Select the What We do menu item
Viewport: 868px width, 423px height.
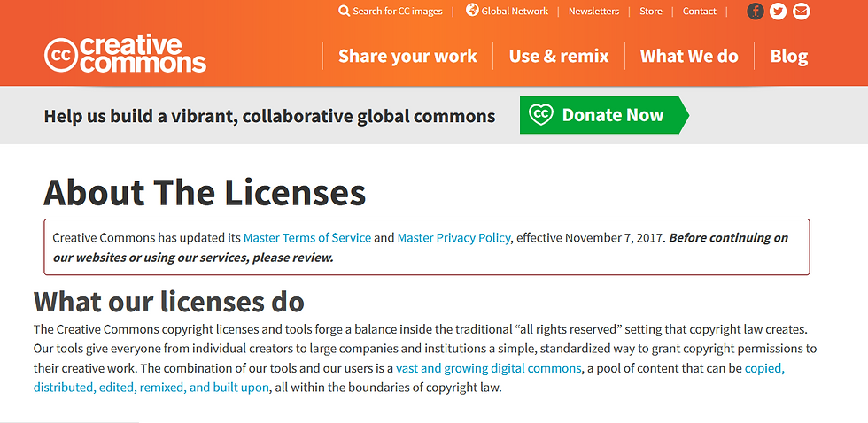coord(689,56)
